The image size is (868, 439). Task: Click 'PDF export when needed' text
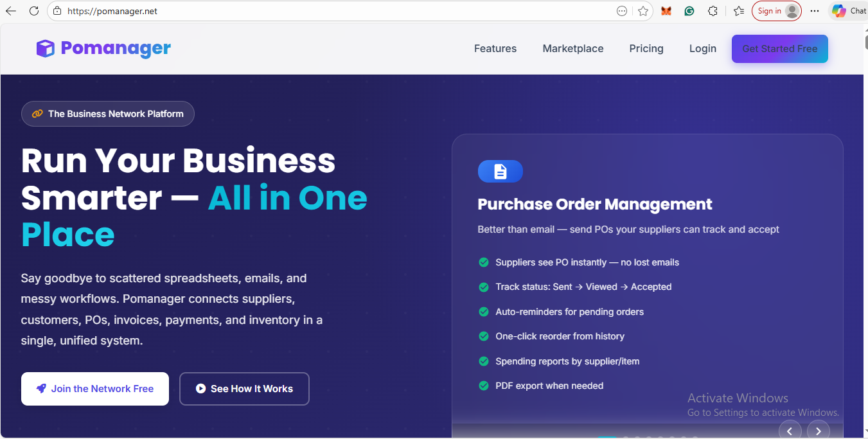click(x=549, y=386)
